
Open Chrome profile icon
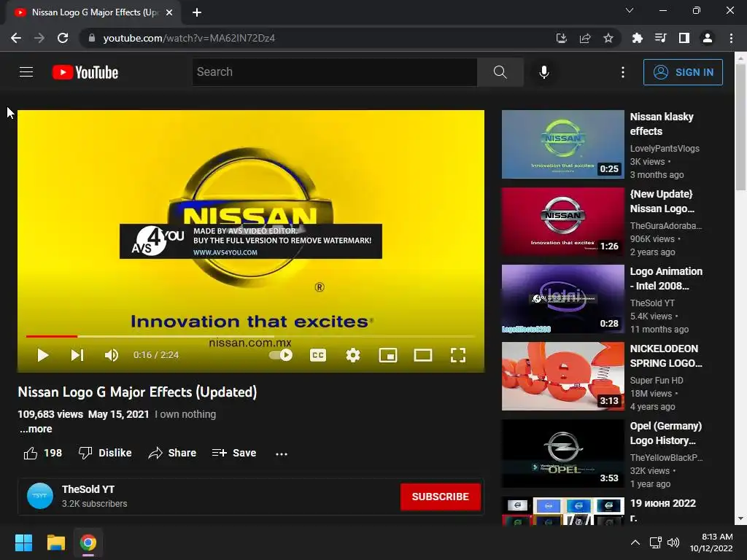708,38
